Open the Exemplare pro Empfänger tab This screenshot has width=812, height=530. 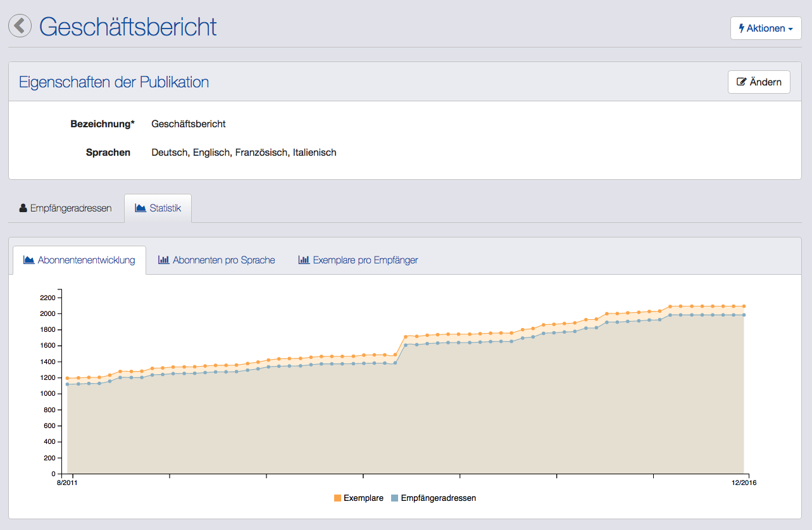(358, 260)
